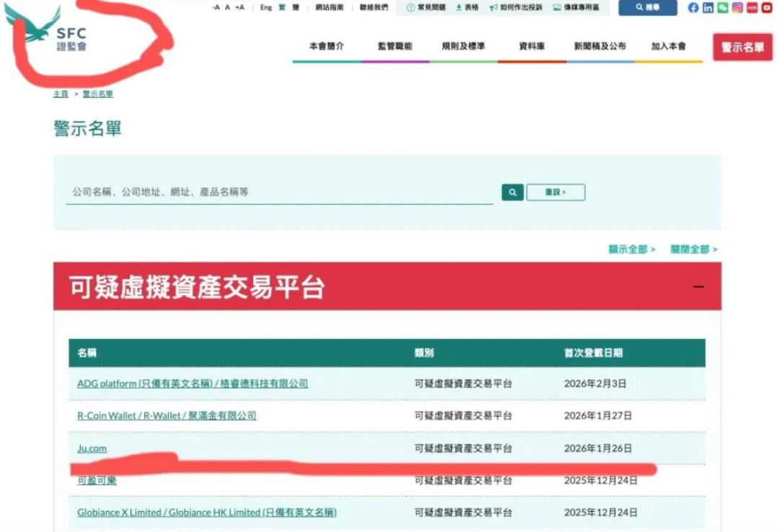Click the 重設 reset button
The width and height of the screenshot is (779, 532).
point(555,192)
